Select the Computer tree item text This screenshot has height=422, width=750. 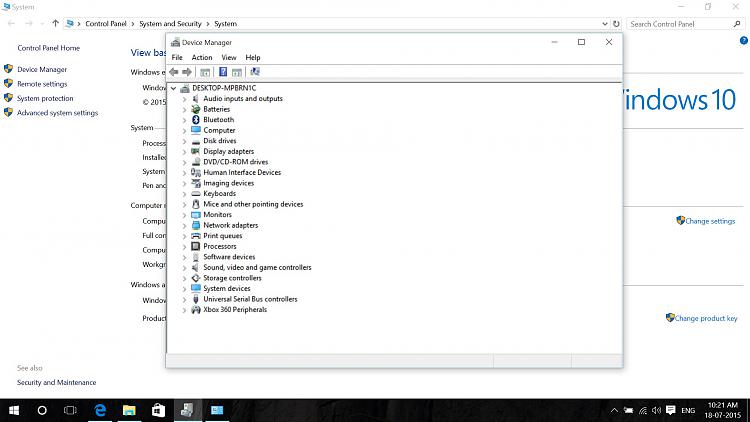219,130
